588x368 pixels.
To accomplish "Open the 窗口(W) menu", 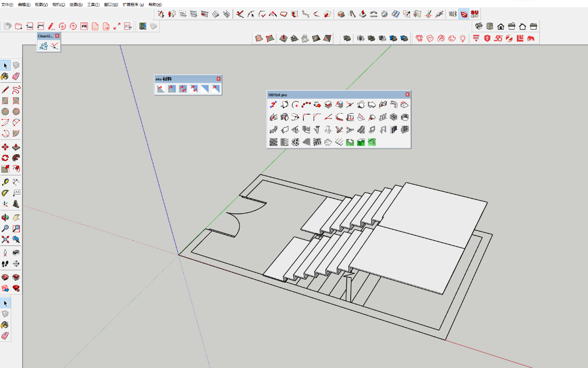I will [111, 4].
